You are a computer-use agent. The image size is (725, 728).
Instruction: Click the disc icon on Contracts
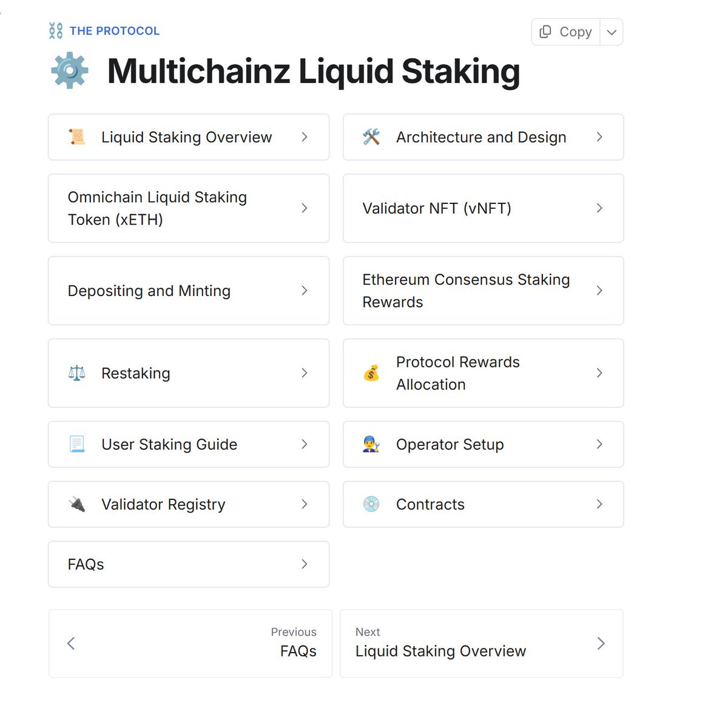(371, 504)
